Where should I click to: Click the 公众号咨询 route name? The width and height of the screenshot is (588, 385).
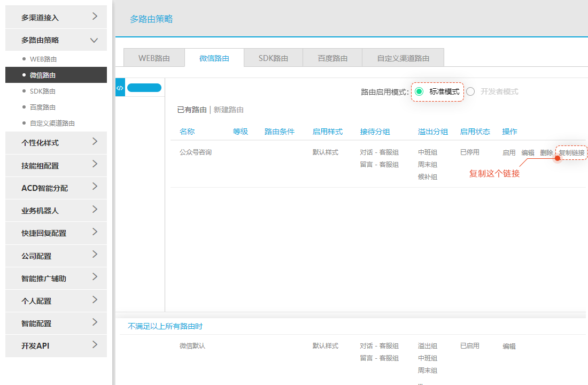click(195, 152)
